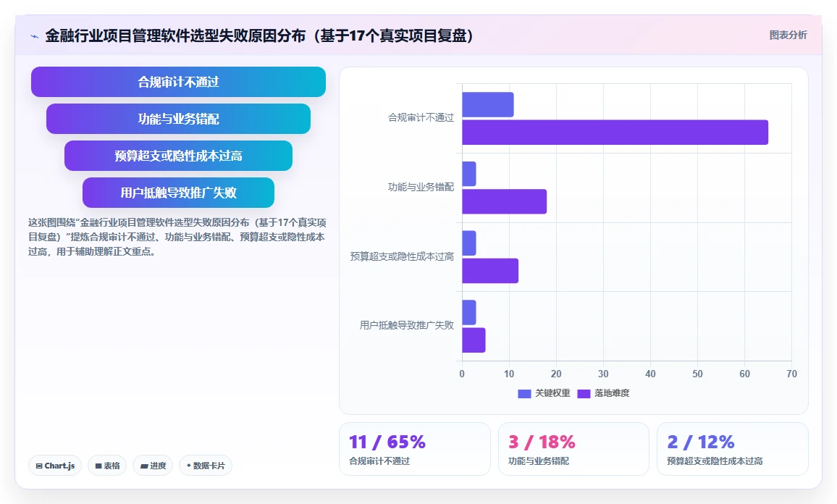Click the 进度 tag chip
Viewport: 837px width, 504px height.
pos(153,466)
